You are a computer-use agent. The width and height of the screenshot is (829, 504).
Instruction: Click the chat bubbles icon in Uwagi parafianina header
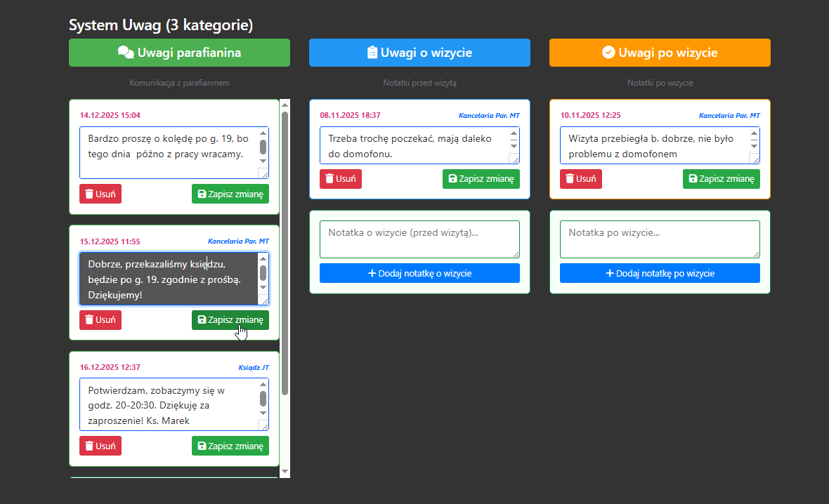(126, 53)
